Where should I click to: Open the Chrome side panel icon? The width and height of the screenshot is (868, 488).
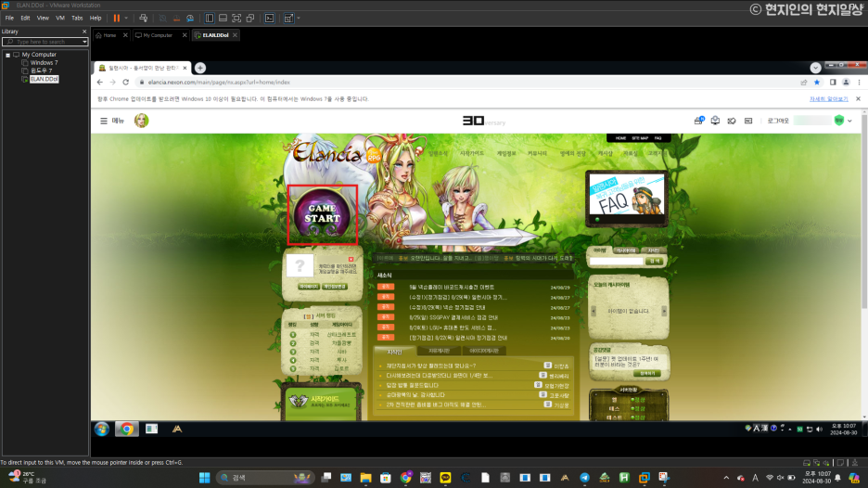[833, 82]
